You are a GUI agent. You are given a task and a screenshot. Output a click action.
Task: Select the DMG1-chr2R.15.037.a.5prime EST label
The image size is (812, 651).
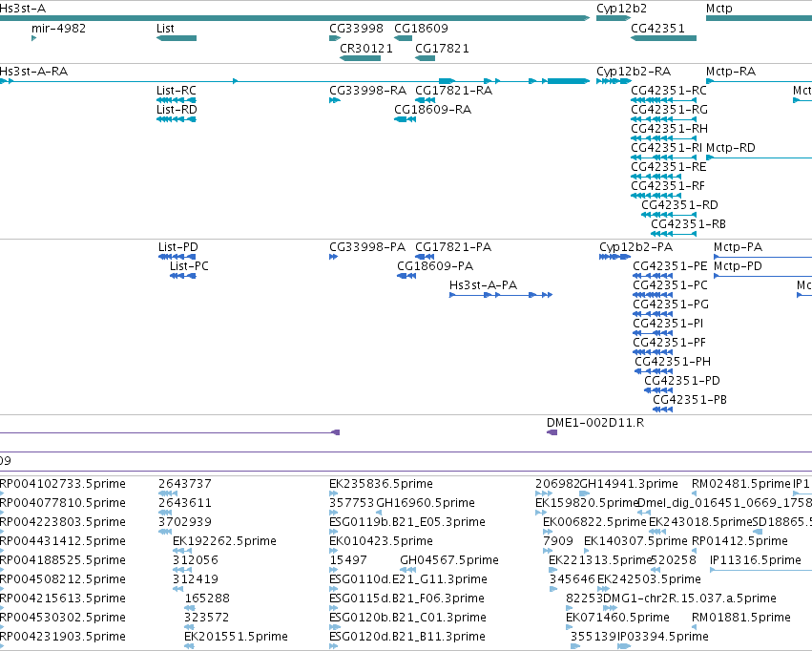[x=690, y=598]
